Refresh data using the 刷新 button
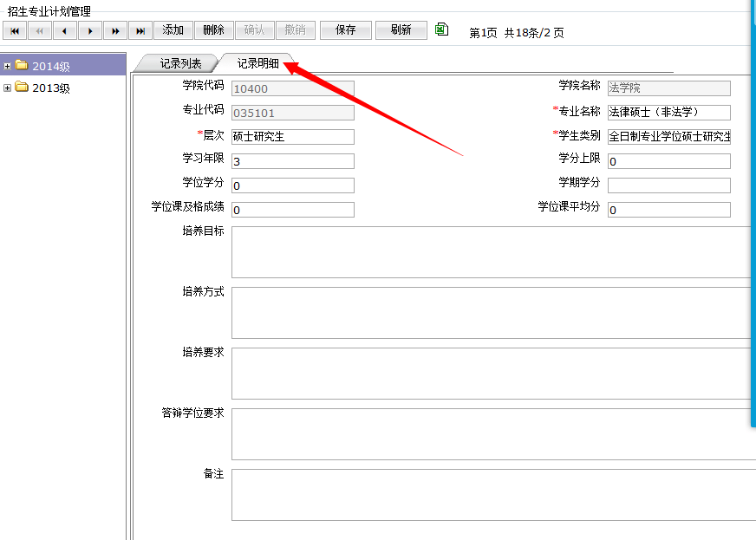This screenshot has height=540, width=756. [x=401, y=30]
